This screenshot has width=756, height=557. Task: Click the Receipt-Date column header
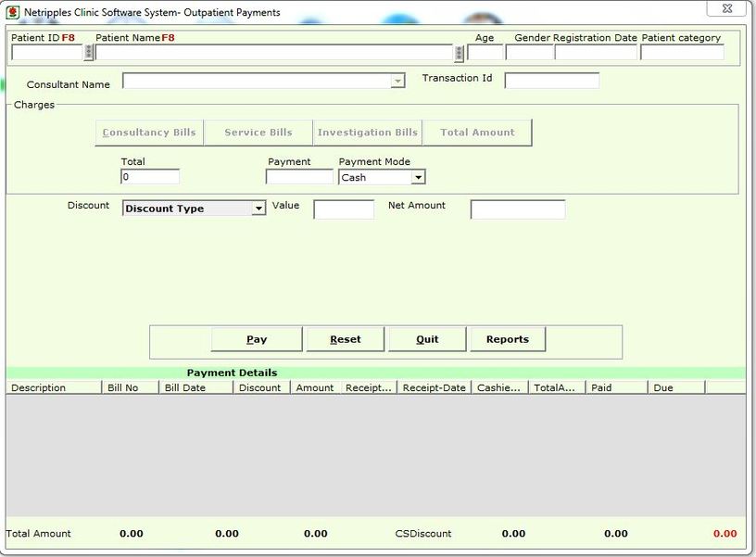434,387
